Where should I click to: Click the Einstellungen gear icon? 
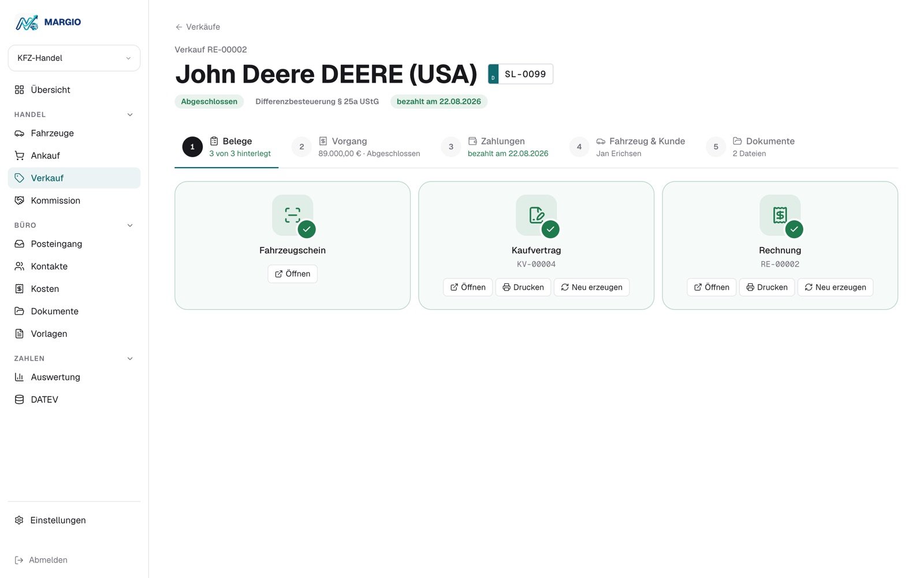pos(19,520)
